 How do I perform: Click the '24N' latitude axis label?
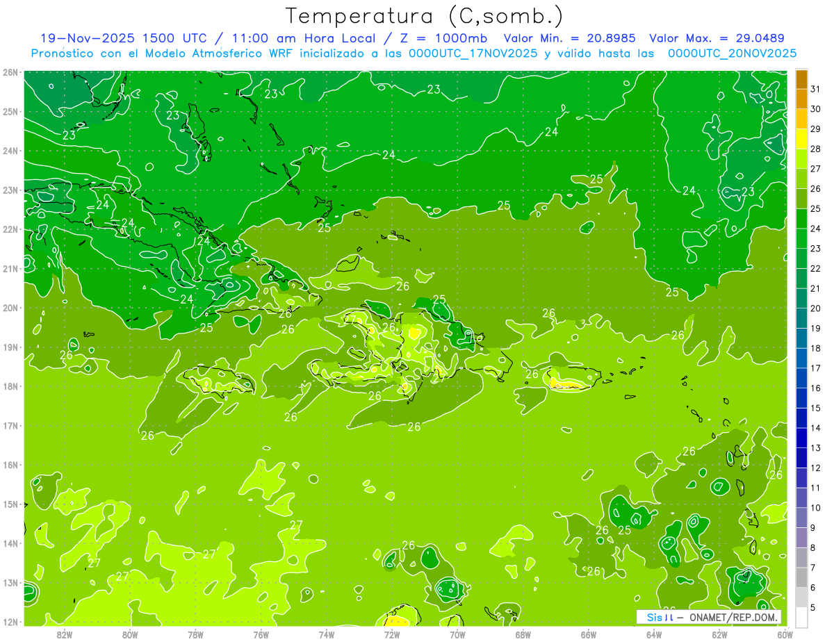tap(10, 151)
